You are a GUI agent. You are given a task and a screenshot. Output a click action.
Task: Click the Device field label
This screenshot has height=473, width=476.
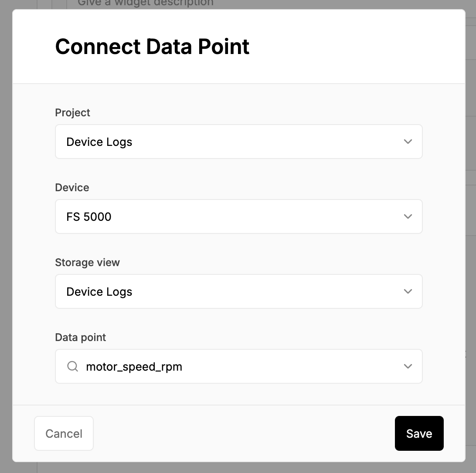coord(72,187)
